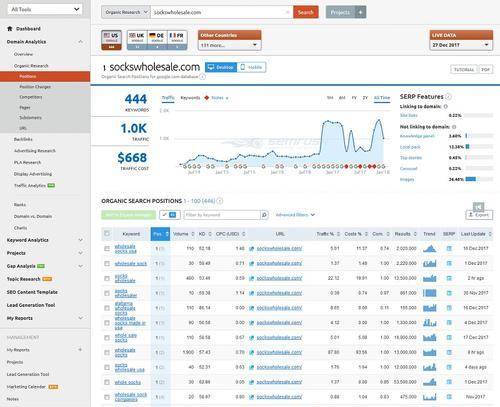Screen dimensions: 500x407
Task: Open Competitors in sidebar
Action: [x=31, y=97]
